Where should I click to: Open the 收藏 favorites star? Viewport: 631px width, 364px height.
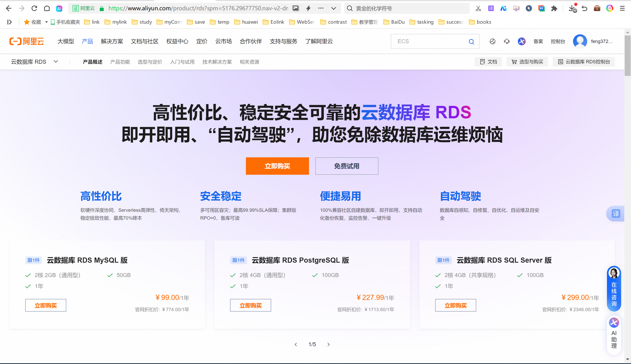click(32, 22)
